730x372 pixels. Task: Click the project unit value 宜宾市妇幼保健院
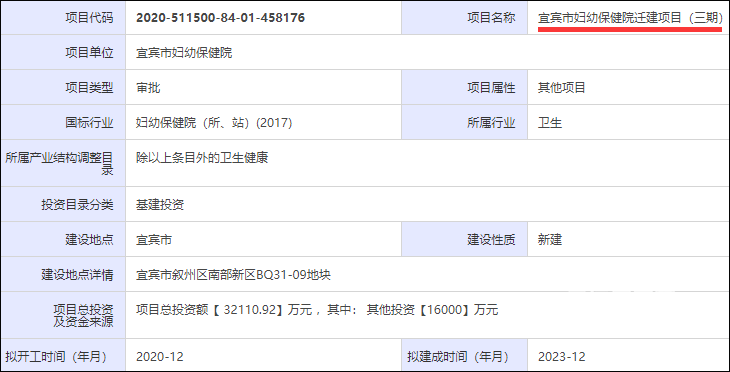184,53
